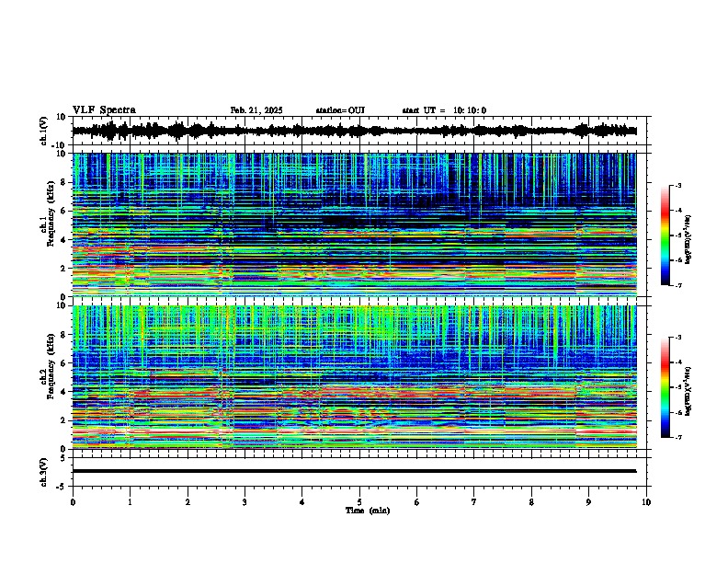The image size is (728, 563).
Task: Click ch.2 colorbar 'log(PSD)' units label
Action: pos(688,392)
